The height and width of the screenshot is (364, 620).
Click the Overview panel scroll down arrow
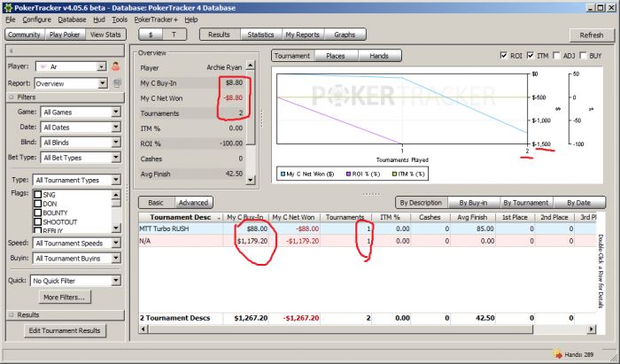pos(250,180)
